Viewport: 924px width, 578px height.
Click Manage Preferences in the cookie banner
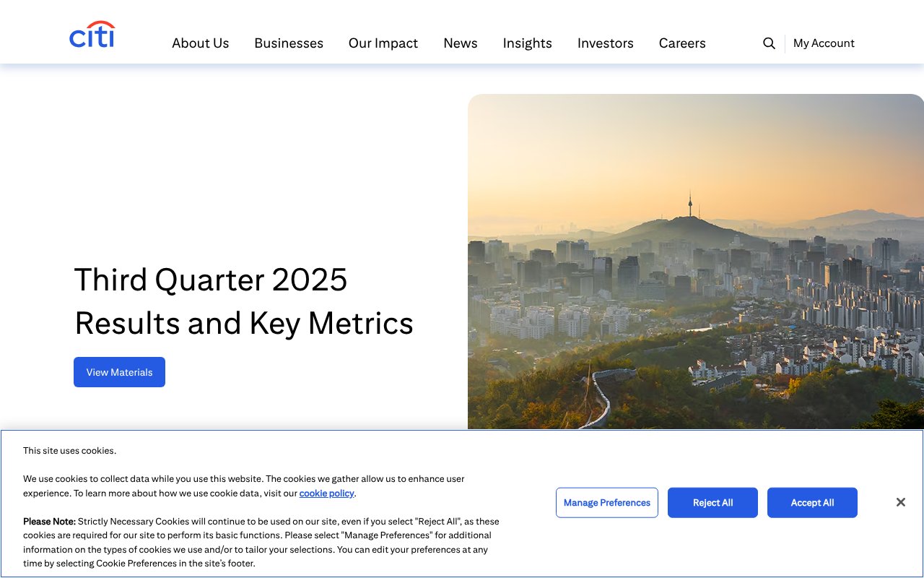pyautogui.click(x=606, y=502)
